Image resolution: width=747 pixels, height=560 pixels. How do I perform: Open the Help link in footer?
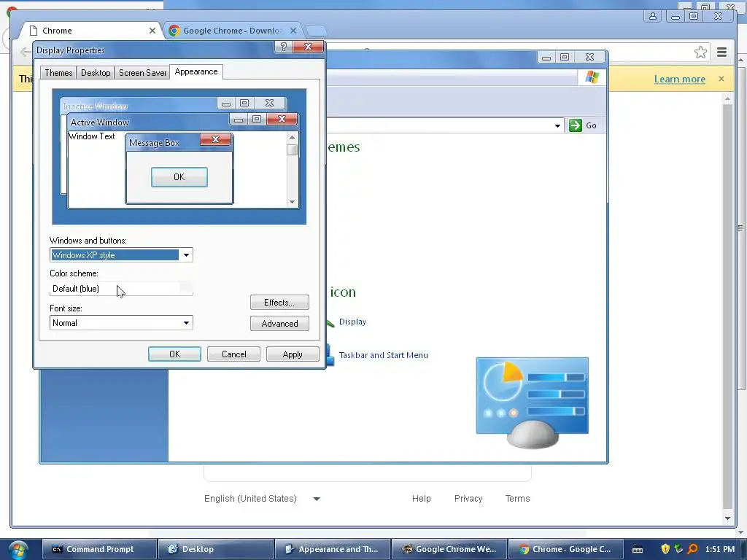click(421, 499)
